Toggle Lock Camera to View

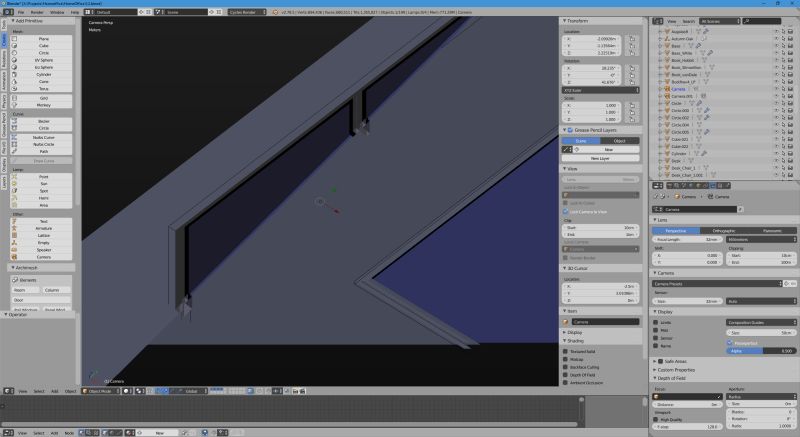point(565,212)
